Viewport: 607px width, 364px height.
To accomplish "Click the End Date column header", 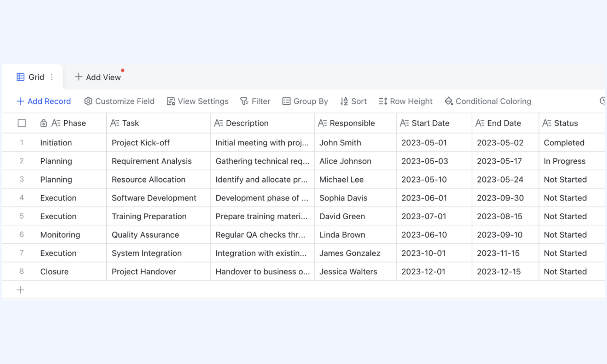I will pos(506,123).
